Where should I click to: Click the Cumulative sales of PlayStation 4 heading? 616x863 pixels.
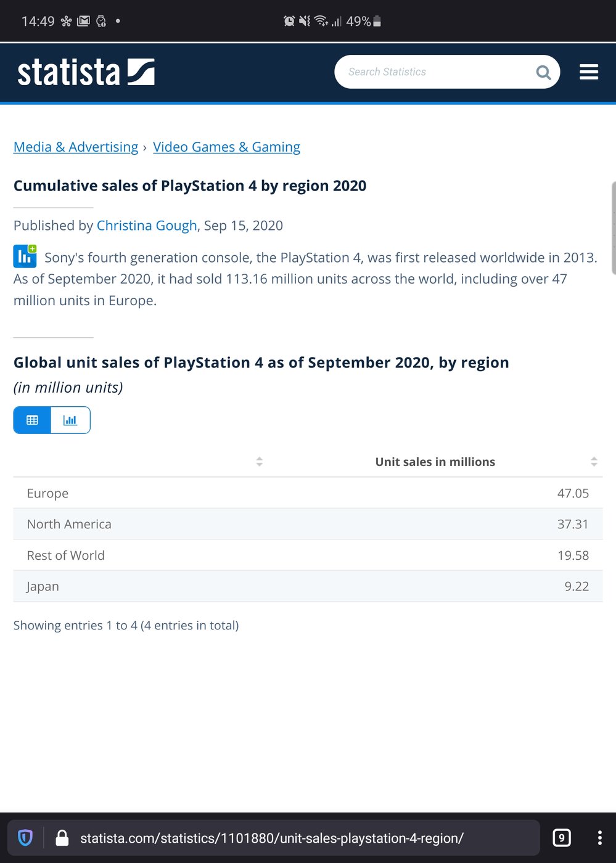pos(190,186)
